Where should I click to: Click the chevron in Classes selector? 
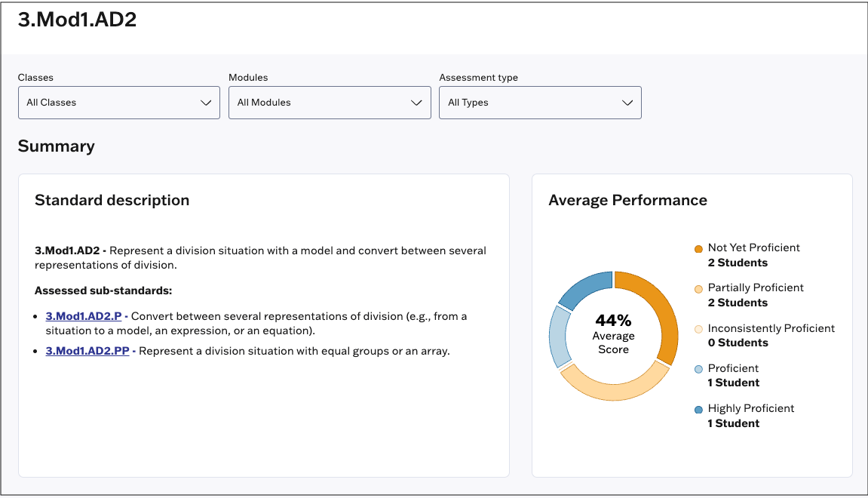(206, 103)
